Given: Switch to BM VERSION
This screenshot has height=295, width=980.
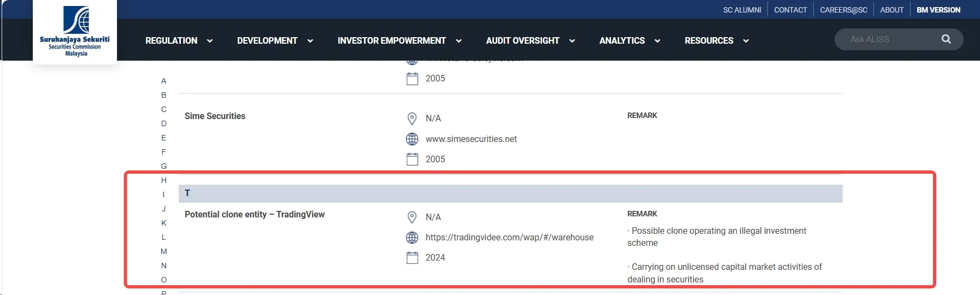Looking at the screenshot, I should (x=938, y=10).
